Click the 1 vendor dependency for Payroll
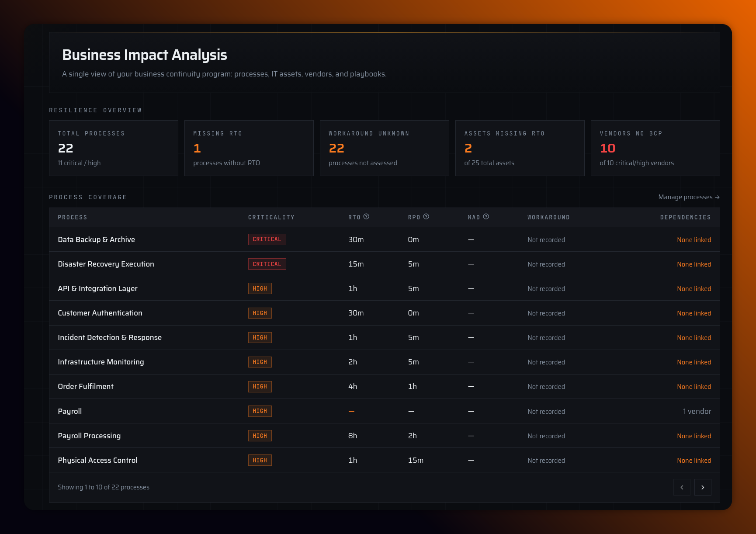The width and height of the screenshot is (756, 534). 697,411
